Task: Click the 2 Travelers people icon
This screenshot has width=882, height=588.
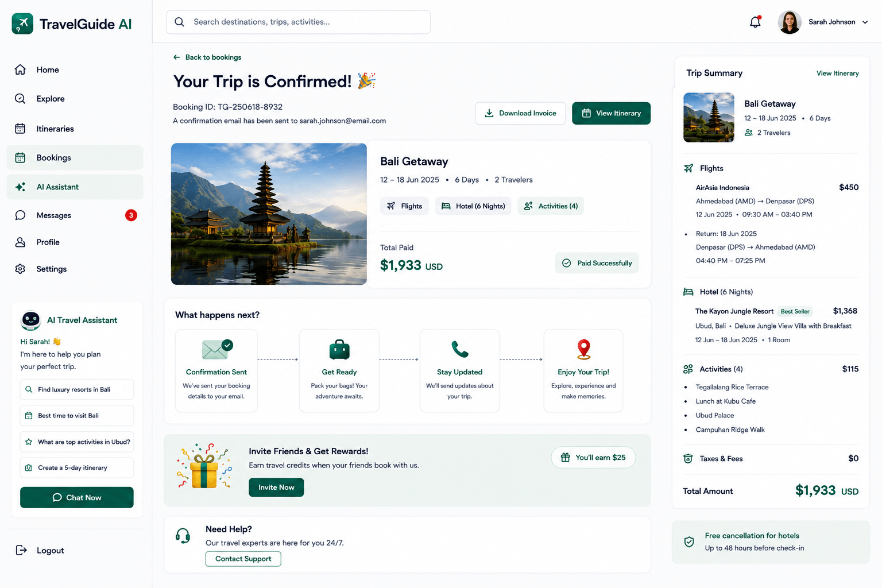Action: (x=749, y=133)
